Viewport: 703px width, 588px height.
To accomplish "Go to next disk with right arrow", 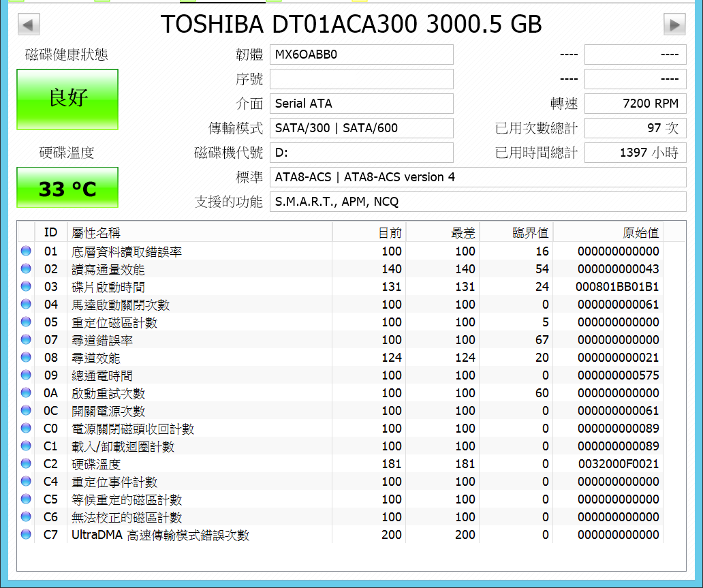I will tap(674, 25).
